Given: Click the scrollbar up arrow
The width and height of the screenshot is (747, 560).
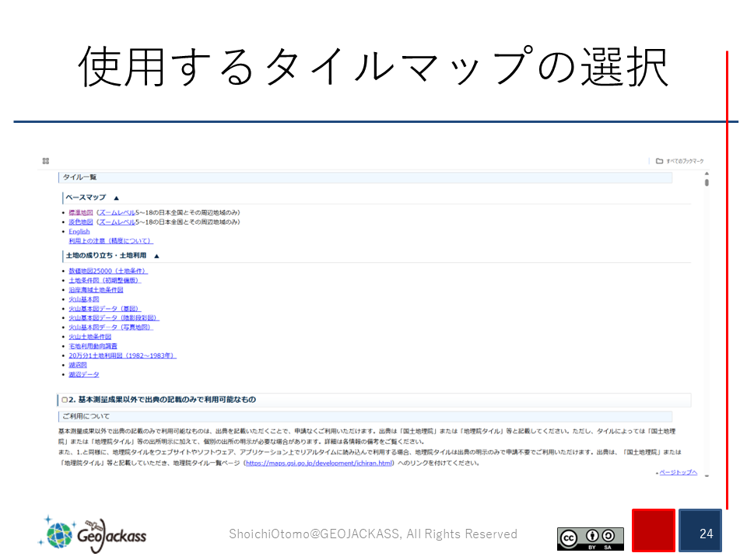Looking at the screenshot, I should [x=707, y=173].
